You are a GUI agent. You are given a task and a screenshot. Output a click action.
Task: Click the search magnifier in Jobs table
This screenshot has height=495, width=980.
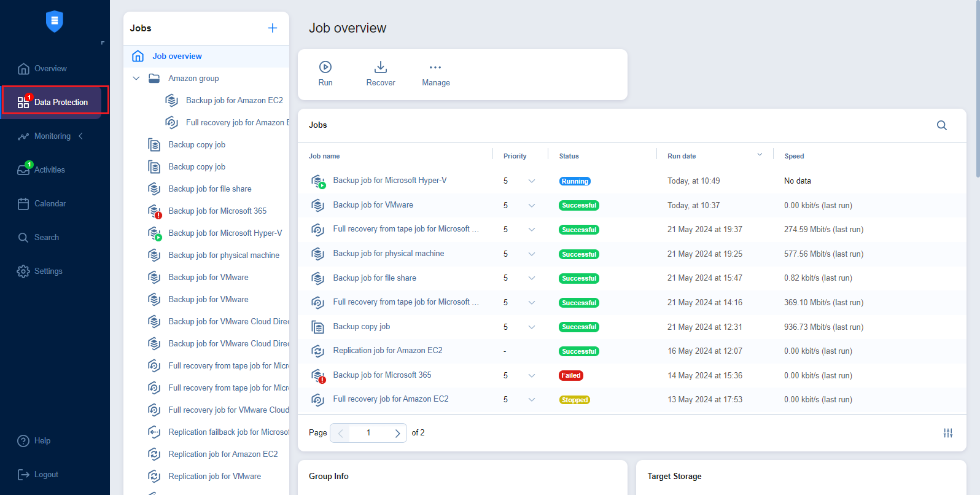(941, 125)
